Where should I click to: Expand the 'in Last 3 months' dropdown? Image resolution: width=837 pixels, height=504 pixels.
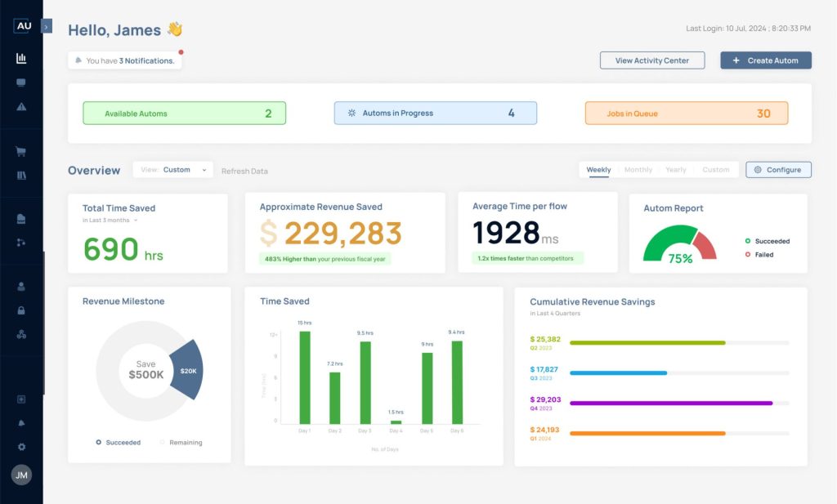111,221
